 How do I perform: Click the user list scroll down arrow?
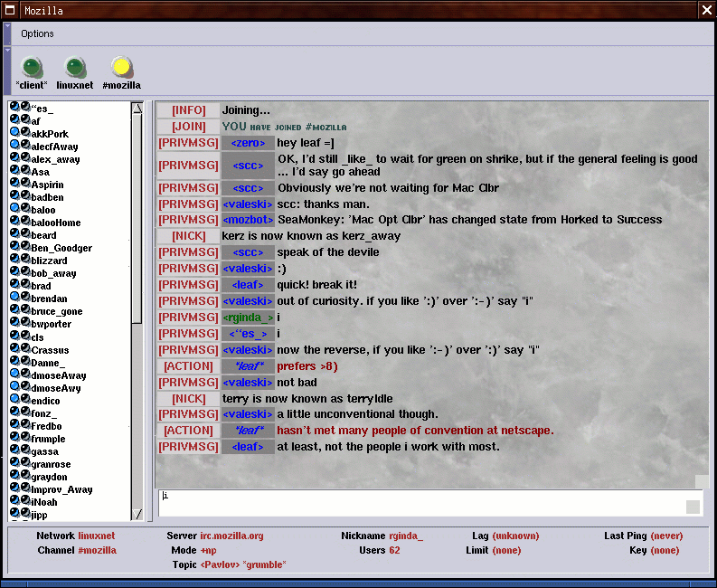click(137, 515)
